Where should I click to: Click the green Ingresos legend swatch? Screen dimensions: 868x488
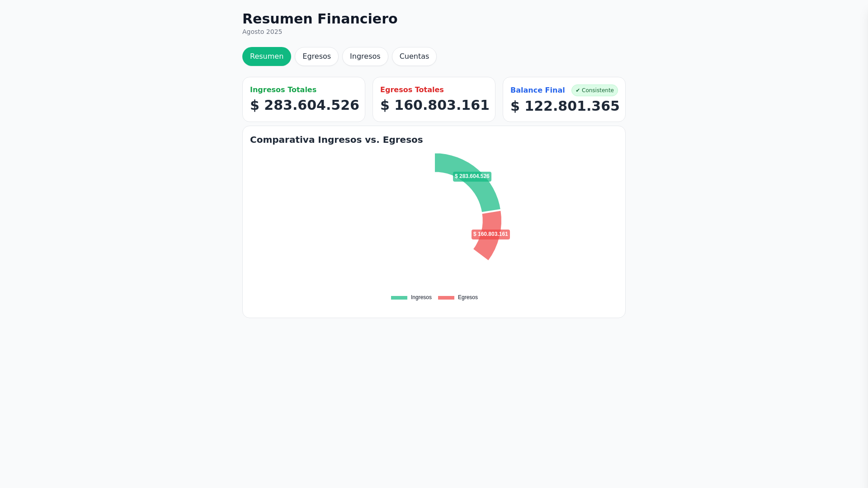click(x=399, y=298)
